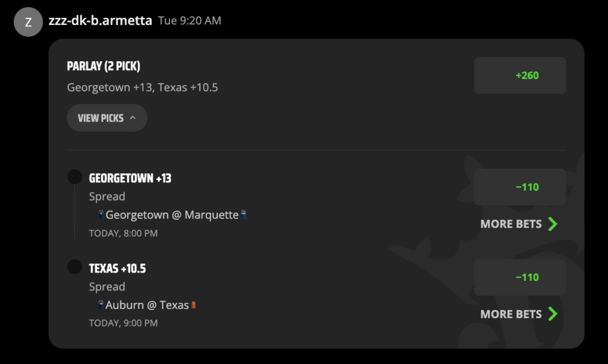Click the Auburn jersey icon
Screen dimensions: 608x364
pyautogui.click(x=101, y=305)
